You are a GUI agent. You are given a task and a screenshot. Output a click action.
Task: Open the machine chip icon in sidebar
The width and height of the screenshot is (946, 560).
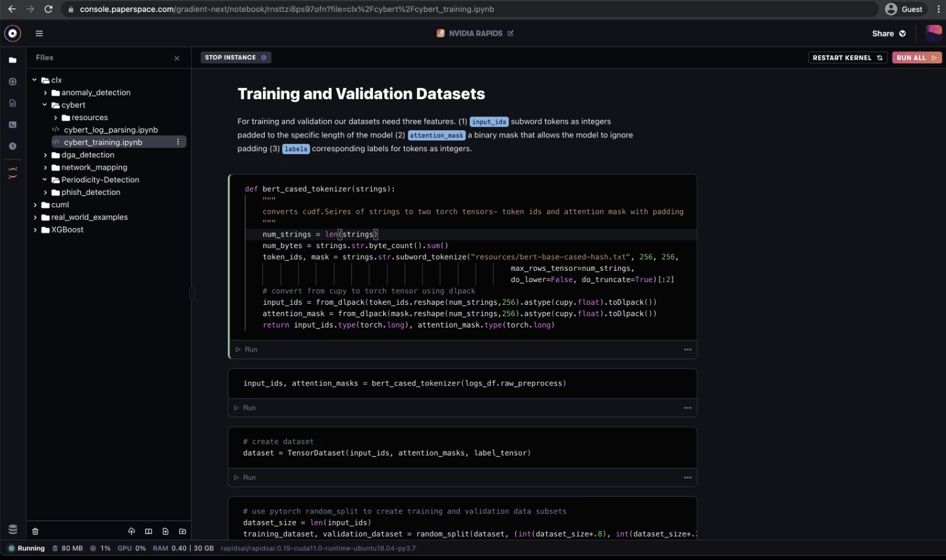[x=13, y=82]
